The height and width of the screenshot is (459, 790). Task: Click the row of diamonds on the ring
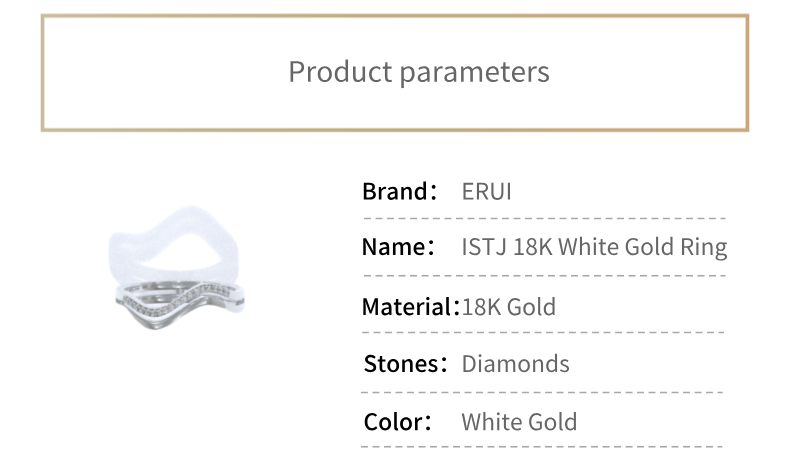click(x=175, y=301)
